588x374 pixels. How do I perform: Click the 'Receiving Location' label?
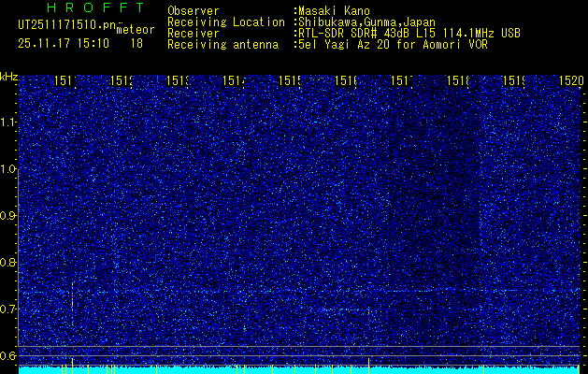[x=226, y=22]
